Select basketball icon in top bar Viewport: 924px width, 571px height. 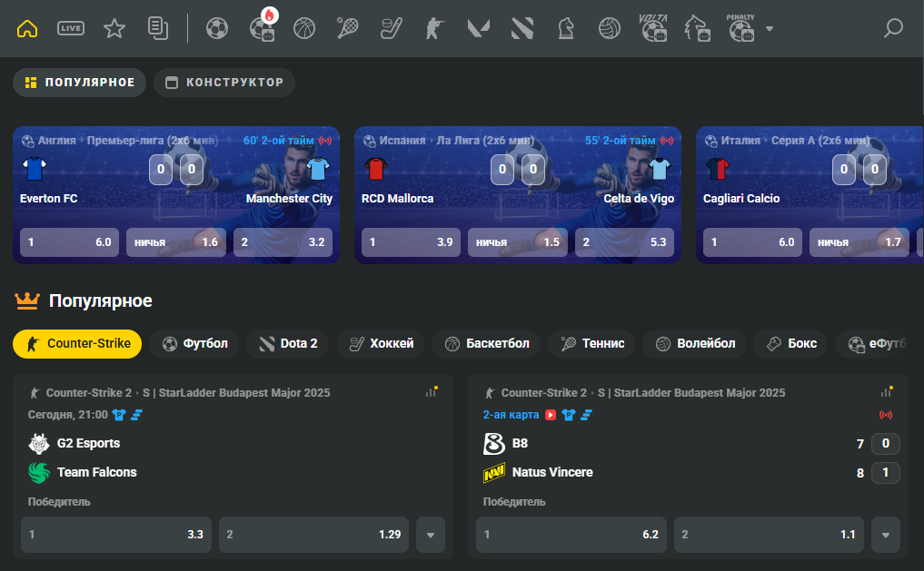(304, 28)
